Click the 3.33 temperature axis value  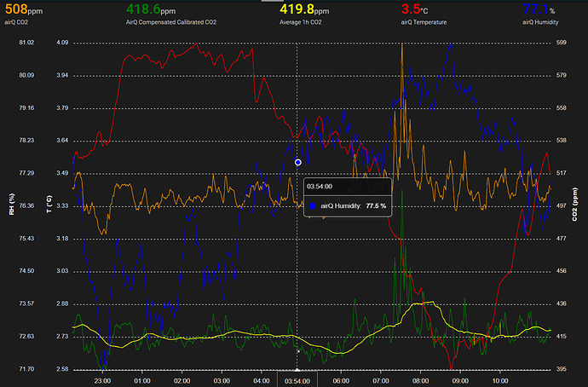62,206
